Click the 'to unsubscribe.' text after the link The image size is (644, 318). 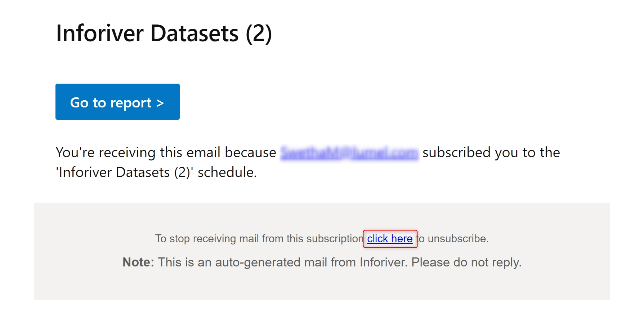(453, 239)
